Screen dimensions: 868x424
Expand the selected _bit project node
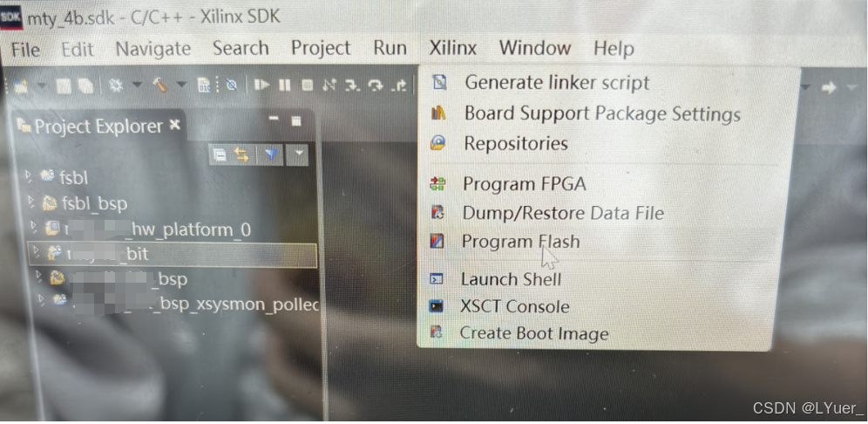[37, 253]
